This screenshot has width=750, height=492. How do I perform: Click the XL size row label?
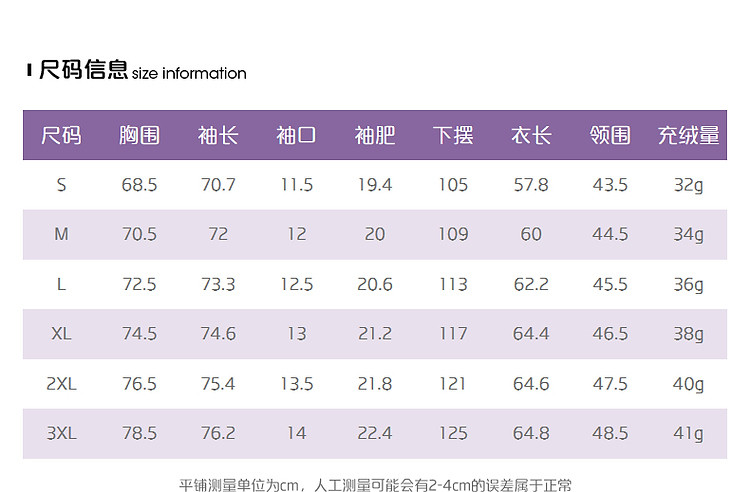click(61, 334)
